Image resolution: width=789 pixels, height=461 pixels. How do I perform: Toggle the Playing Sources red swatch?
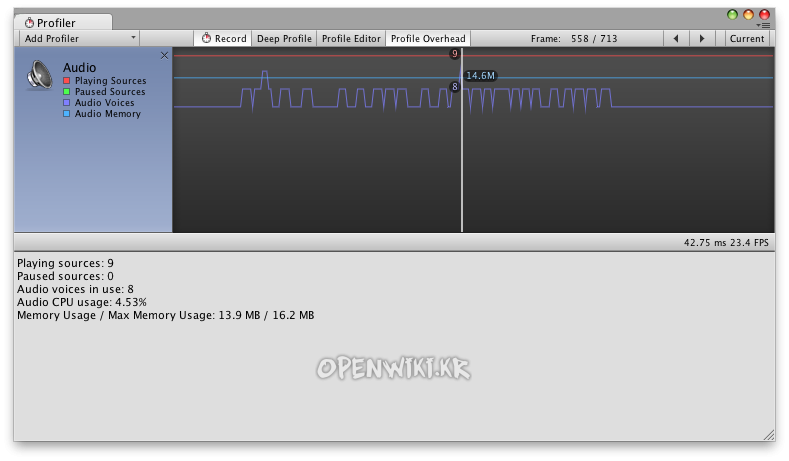(66, 81)
